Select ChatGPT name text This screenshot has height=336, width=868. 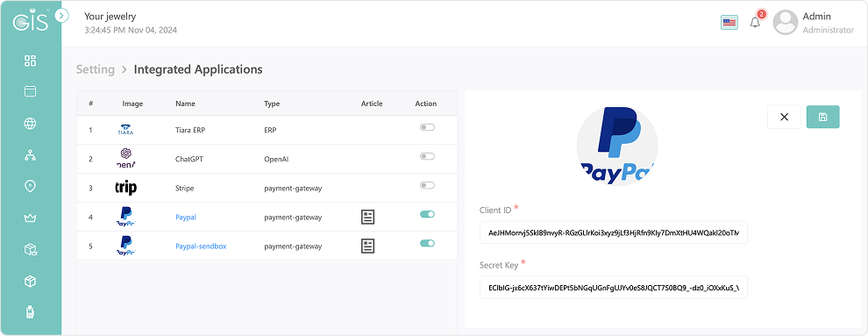tap(190, 160)
